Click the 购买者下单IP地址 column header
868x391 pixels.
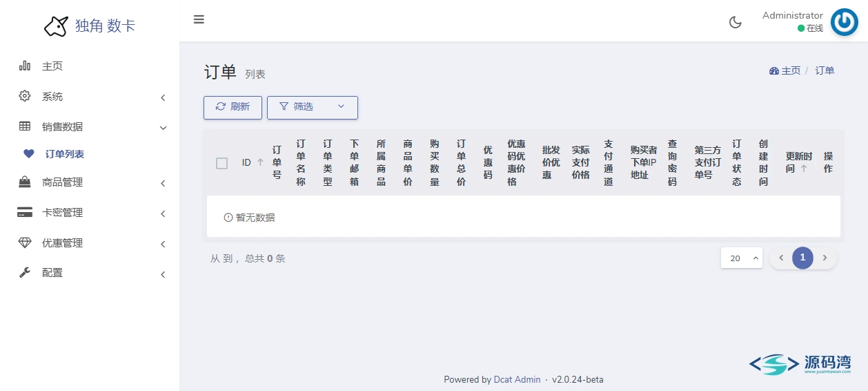[x=644, y=162]
